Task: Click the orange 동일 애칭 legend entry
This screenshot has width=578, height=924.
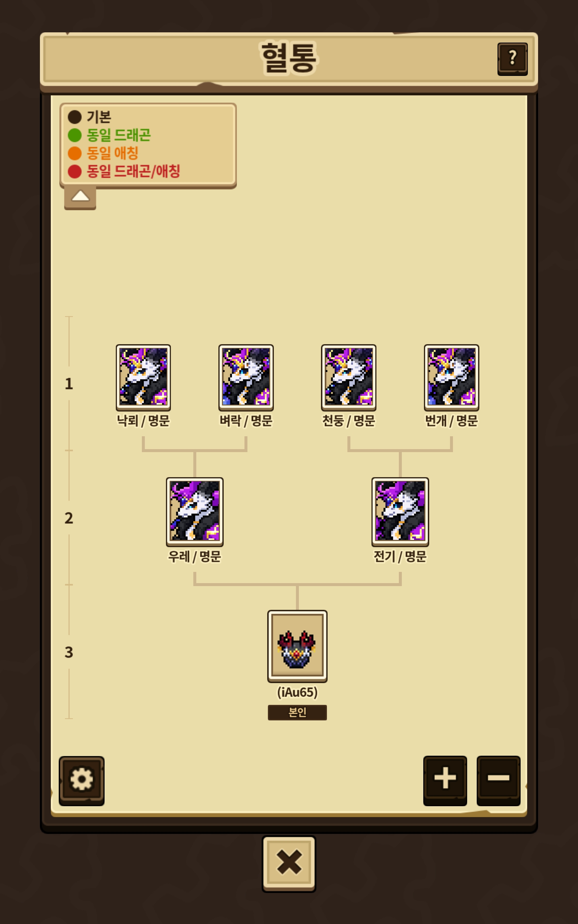Action: pyautogui.click(x=103, y=153)
